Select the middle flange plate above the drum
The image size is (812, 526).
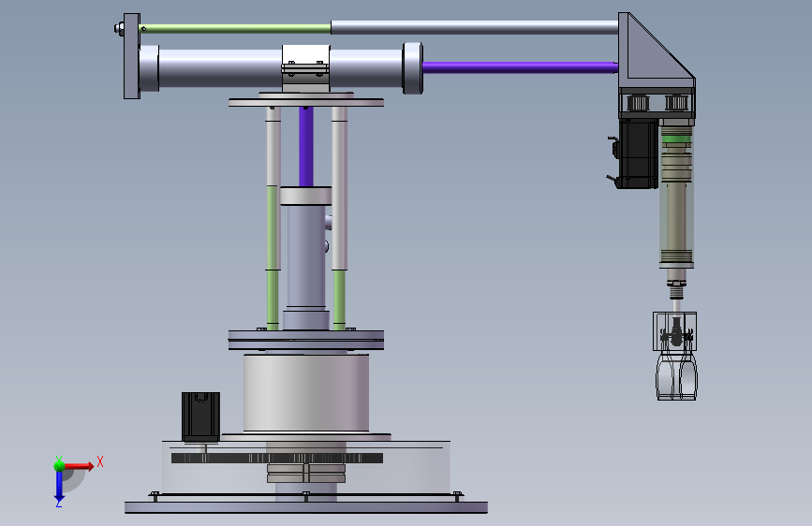[x=306, y=340]
